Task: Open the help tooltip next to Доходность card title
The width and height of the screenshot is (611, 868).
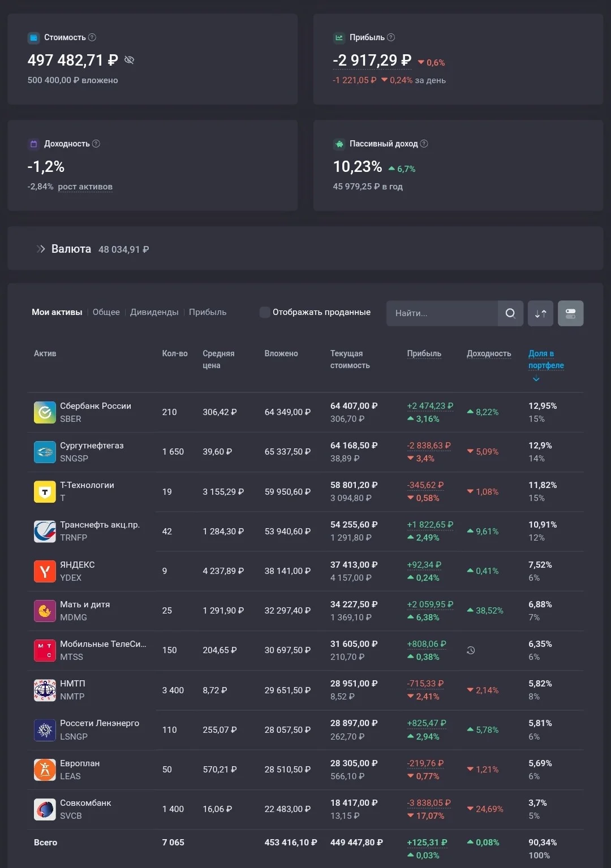Action: click(96, 144)
